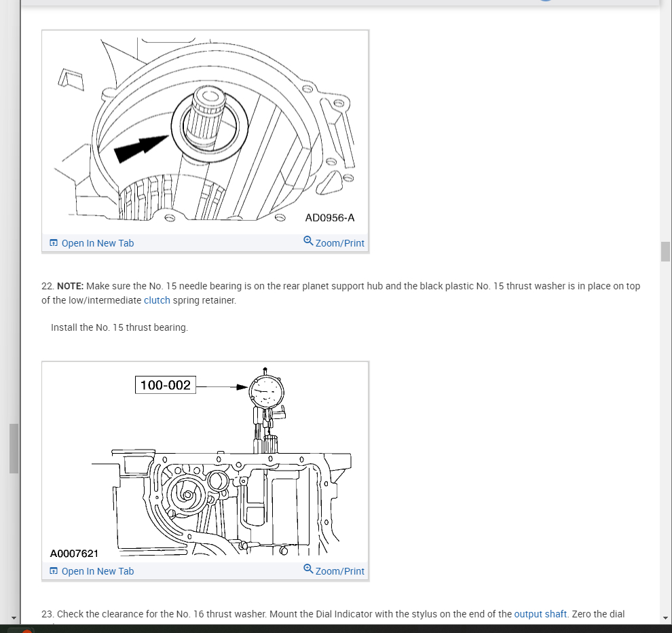Click magnifier icon below AD0956-A image
The width and height of the screenshot is (672, 633).
click(308, 241)
